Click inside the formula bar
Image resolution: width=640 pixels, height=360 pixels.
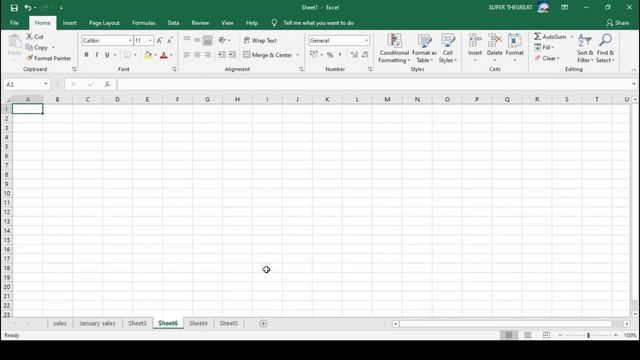tap(373, 84)
